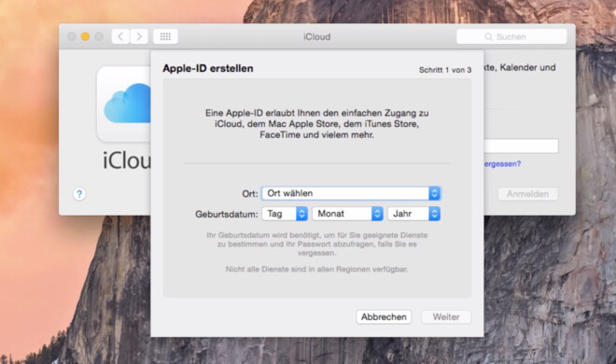616x364 pixels.
Task: Click the Weiter button
Action: click(446, 317)
